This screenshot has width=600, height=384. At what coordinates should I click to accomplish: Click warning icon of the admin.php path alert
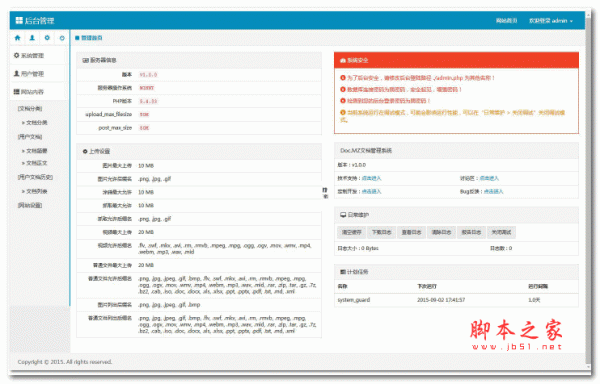pos(343,78)
